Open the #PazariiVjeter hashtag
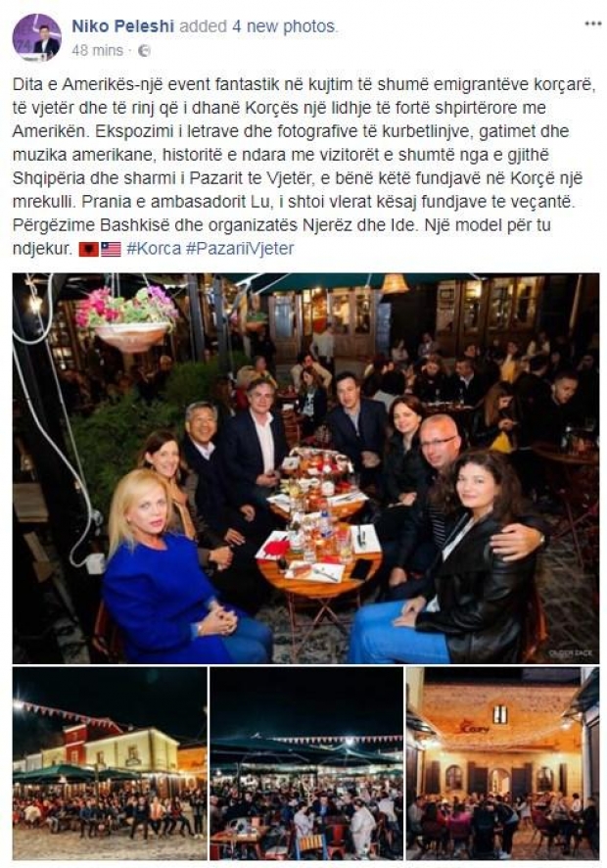The width and height of the screenshot is (607, 868). pyautogui.click(x=240, y=249)
